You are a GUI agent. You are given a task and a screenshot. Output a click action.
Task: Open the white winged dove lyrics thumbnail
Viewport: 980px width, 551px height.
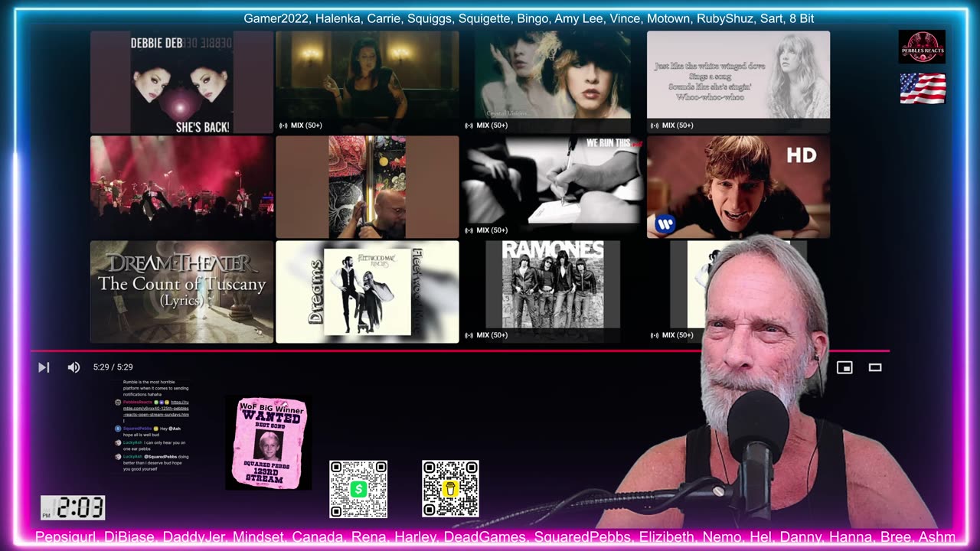click(738, 82)
